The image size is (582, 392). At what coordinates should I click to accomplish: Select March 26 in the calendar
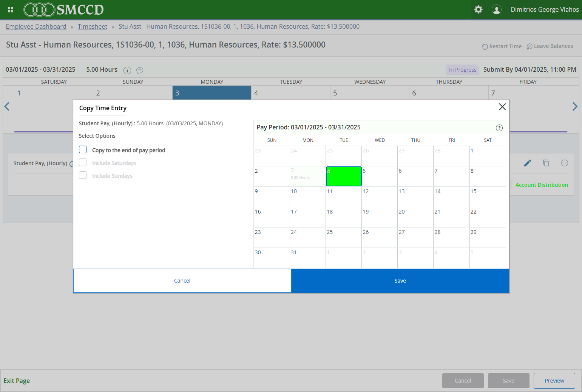(x=380, y=237)
